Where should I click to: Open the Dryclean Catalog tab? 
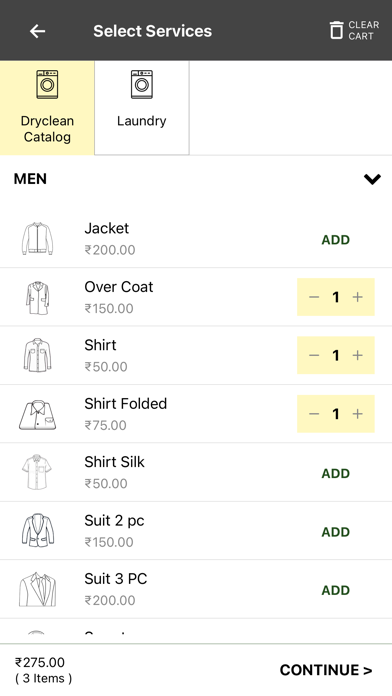pyautogui.click(x=47, y=108)
